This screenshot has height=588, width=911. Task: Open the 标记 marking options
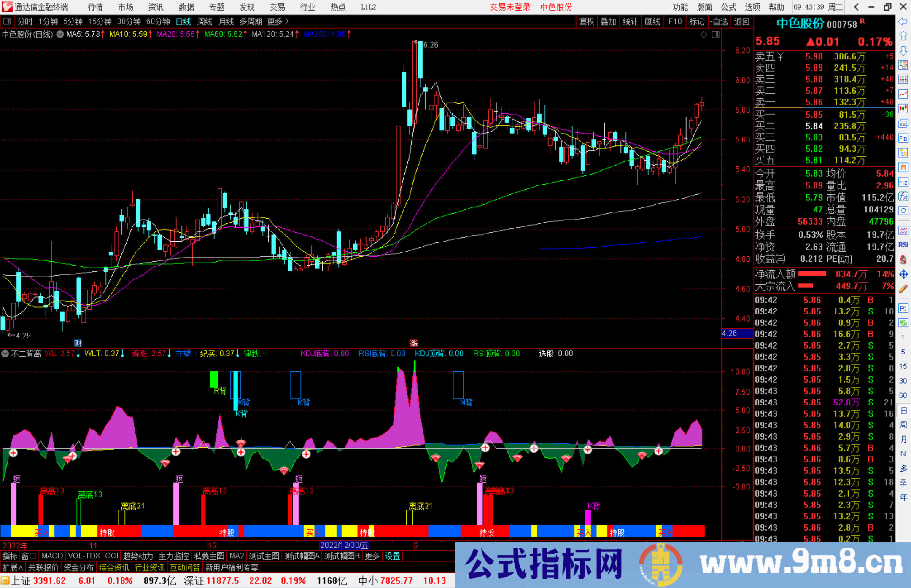point(697,21)
